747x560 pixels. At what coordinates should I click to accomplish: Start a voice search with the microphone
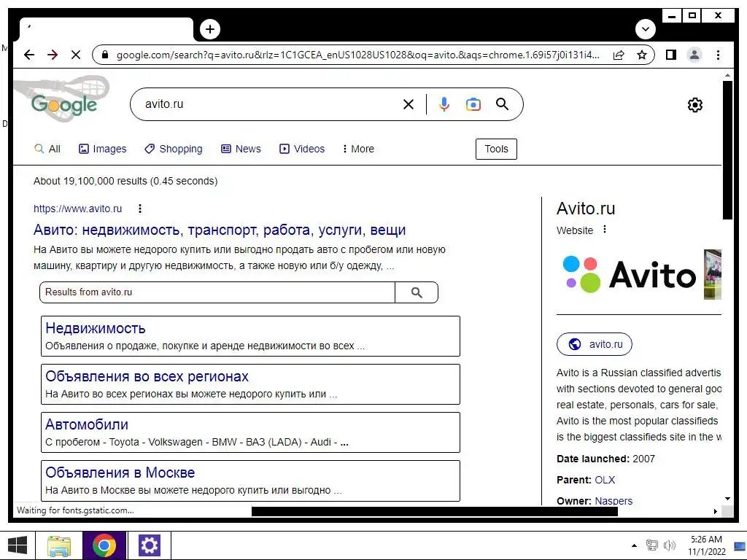(x=444, y=104)
